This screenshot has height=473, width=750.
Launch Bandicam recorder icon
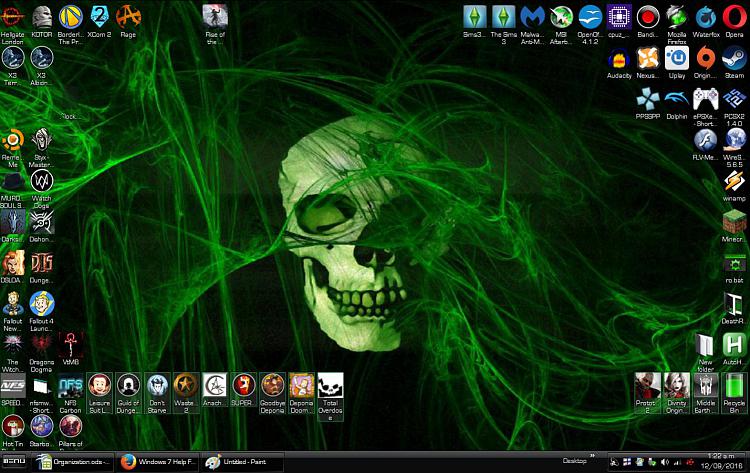tap(648, 21)
